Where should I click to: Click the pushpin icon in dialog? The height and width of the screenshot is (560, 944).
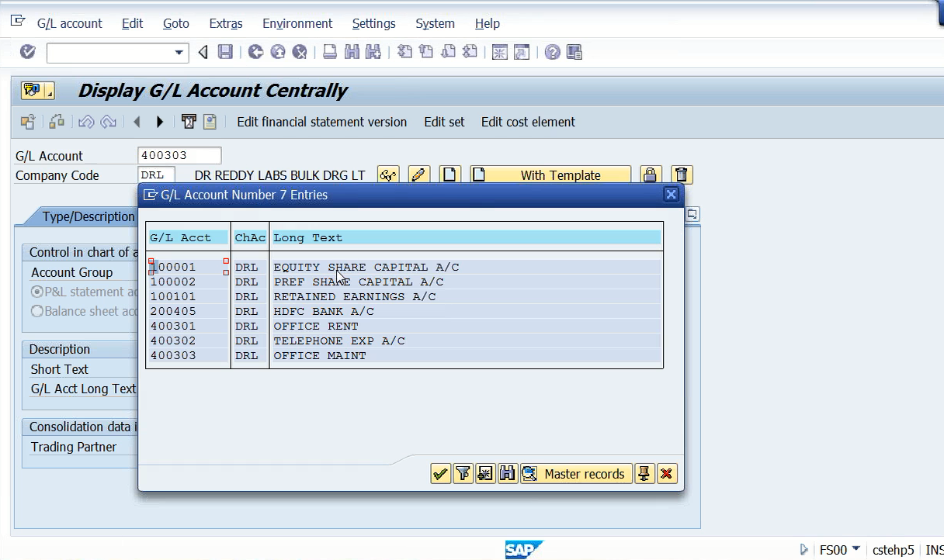tap(644, 473)
